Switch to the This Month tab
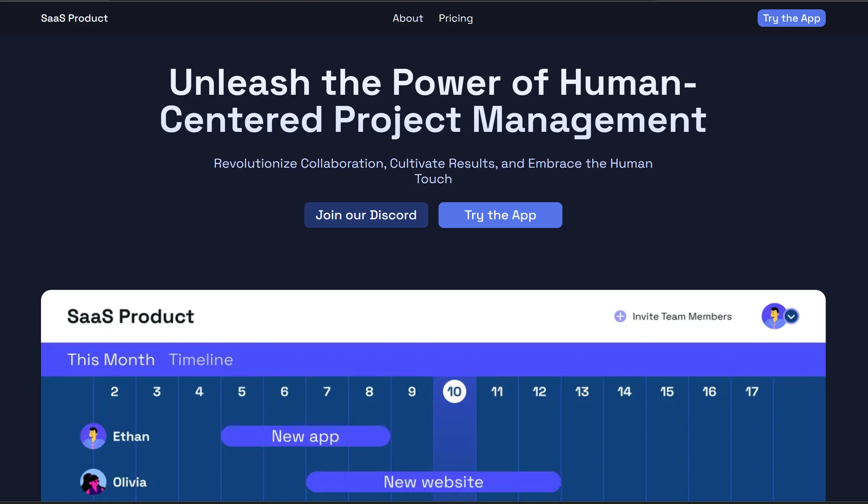 coord(111,360)
